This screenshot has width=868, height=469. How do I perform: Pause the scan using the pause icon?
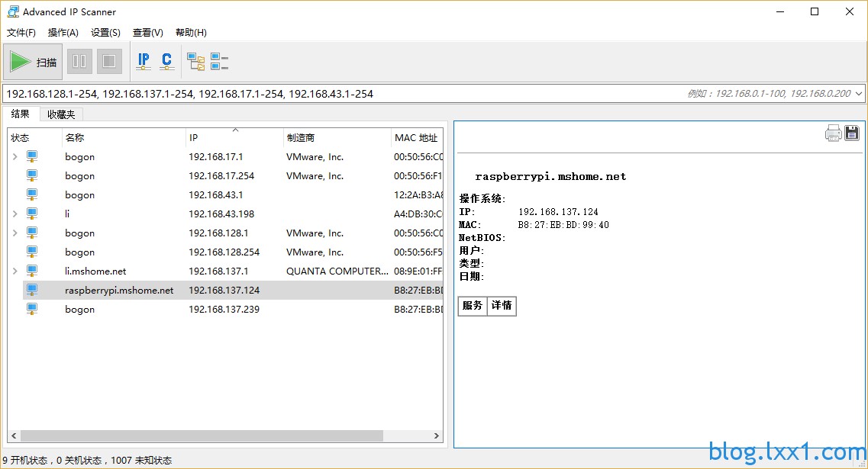coord(79,62)
